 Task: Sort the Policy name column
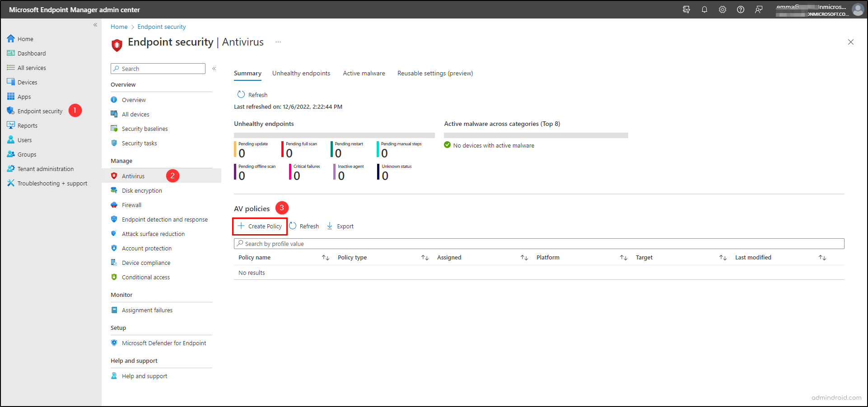coord(326,257)
